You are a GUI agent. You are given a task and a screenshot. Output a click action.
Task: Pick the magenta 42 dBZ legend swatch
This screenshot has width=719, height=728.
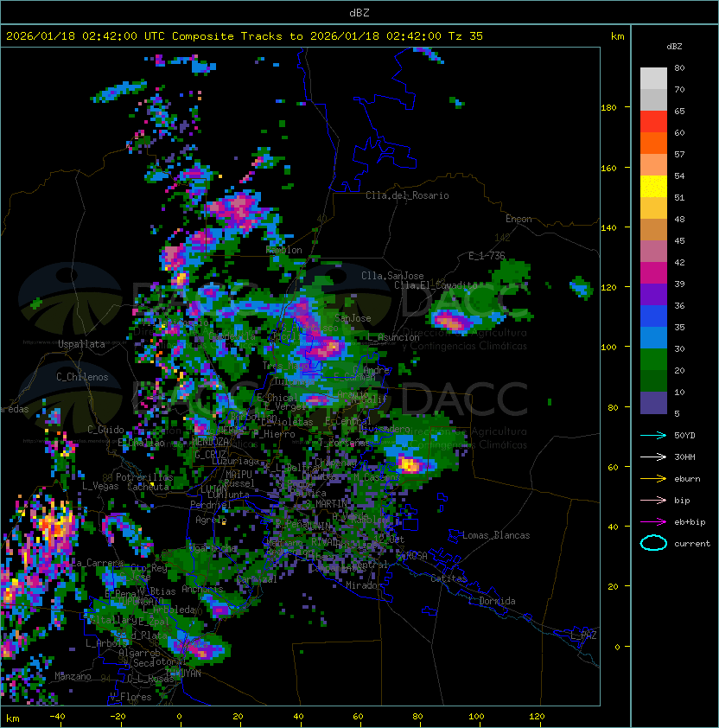(x=653, y=272)
